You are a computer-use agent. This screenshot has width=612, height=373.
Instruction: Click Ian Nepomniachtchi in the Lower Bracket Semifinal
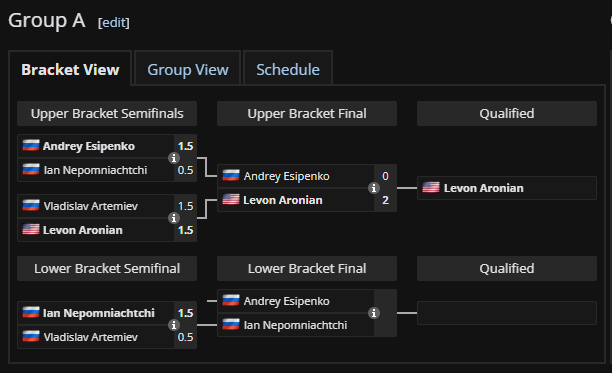[x=99, y=313]
